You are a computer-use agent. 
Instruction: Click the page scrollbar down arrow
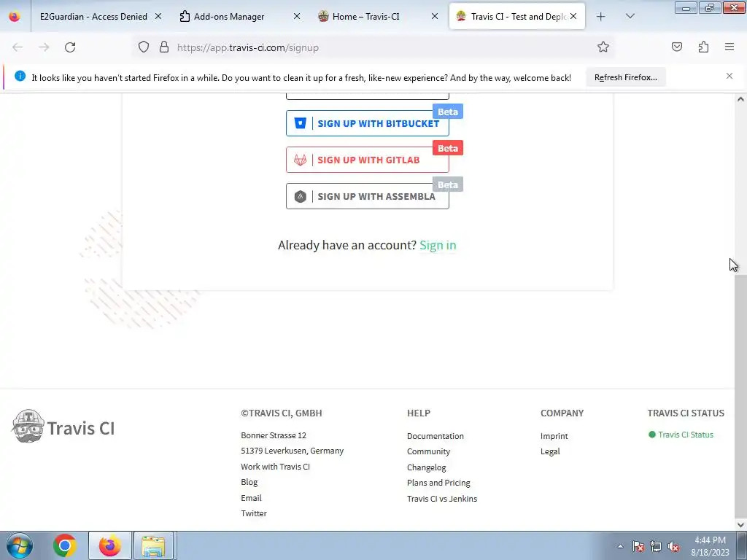(x=740, y=525)
